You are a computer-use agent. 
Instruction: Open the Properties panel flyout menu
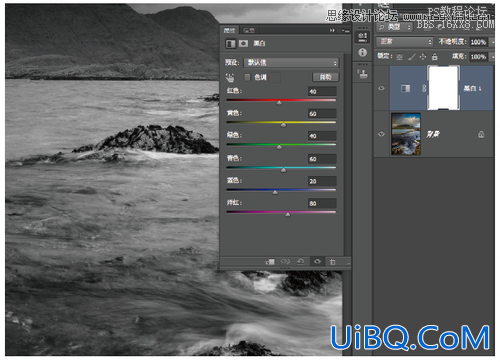345,30
